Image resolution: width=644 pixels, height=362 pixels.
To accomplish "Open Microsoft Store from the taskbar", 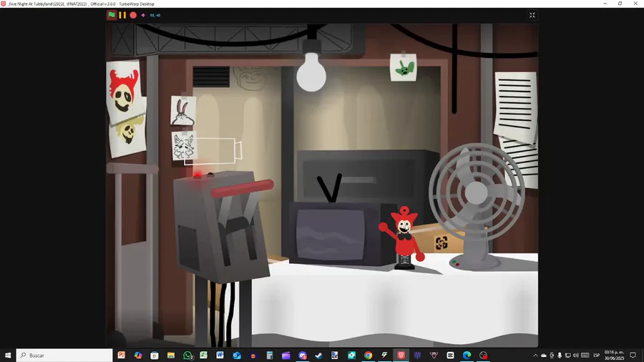I will 155,355.
